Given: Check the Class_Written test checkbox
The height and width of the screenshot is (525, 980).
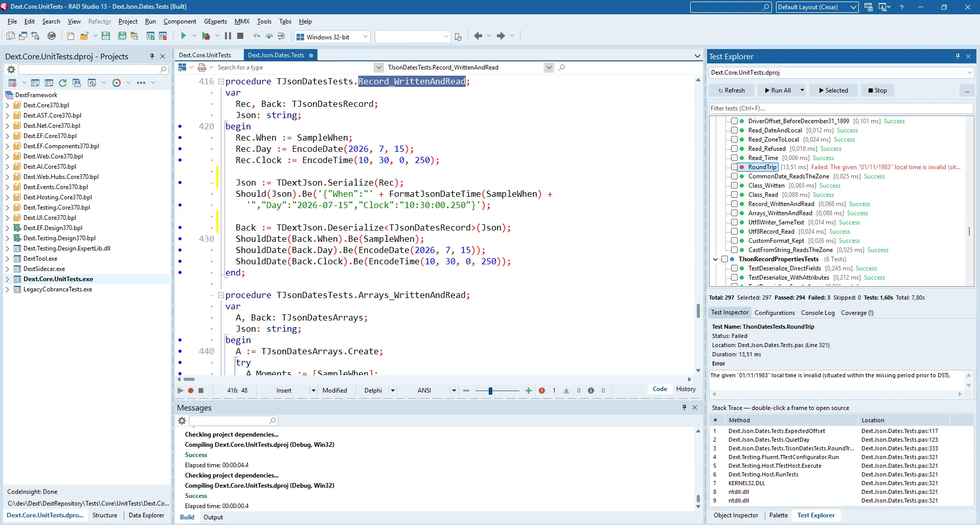Looking at the screenshot, I should (x=734, y=186).
